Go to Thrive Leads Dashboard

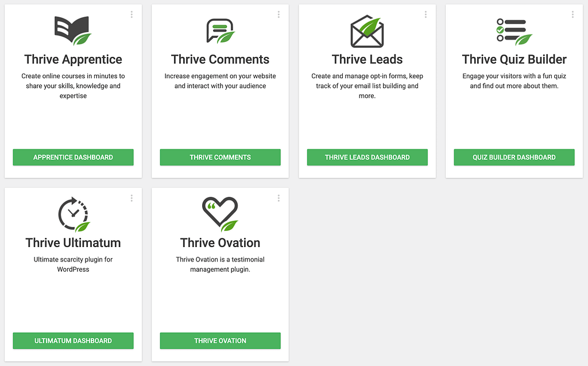point(367,157)
